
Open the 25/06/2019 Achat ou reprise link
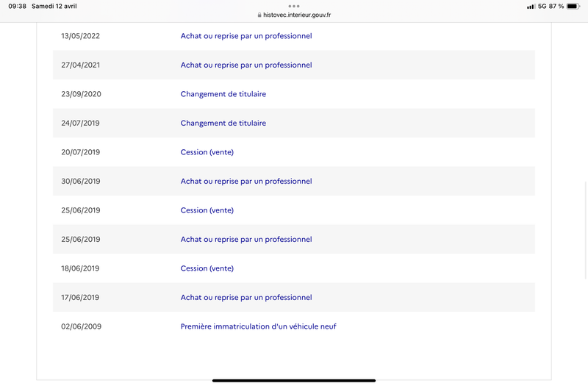pos(246,240)
